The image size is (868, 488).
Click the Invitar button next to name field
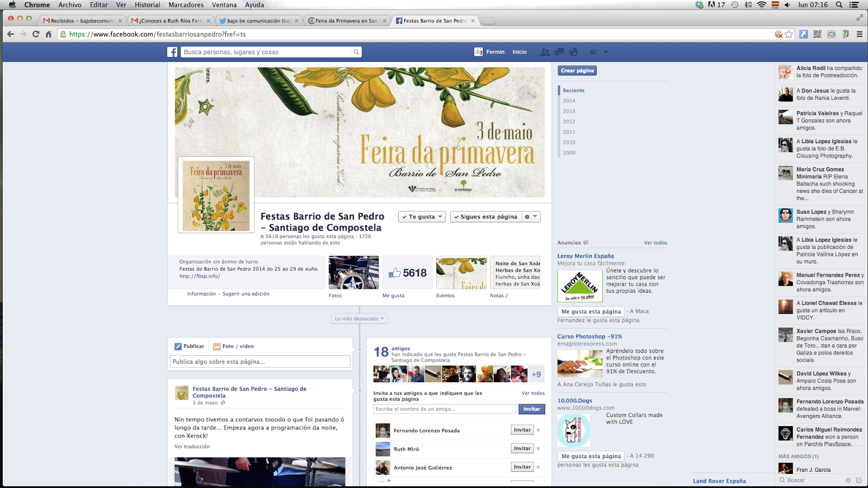[x=532, y=409]
